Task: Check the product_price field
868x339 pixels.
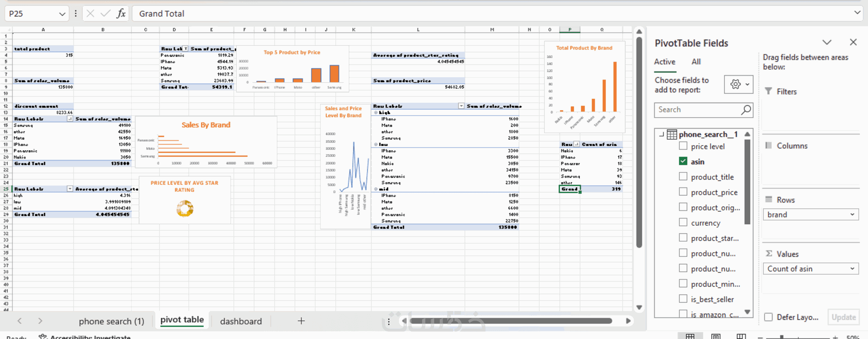Action: (683, 192)
